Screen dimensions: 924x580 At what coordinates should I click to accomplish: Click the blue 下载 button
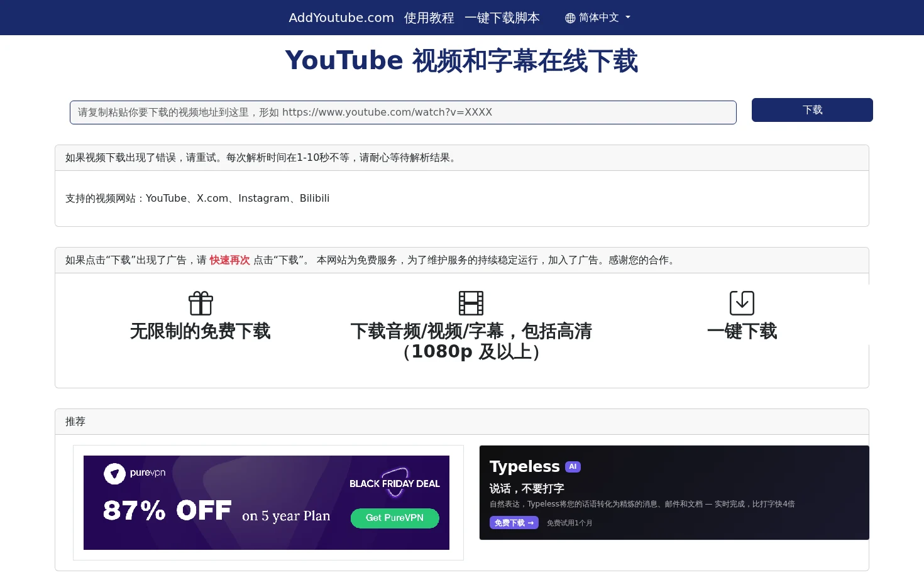point(812,110)
